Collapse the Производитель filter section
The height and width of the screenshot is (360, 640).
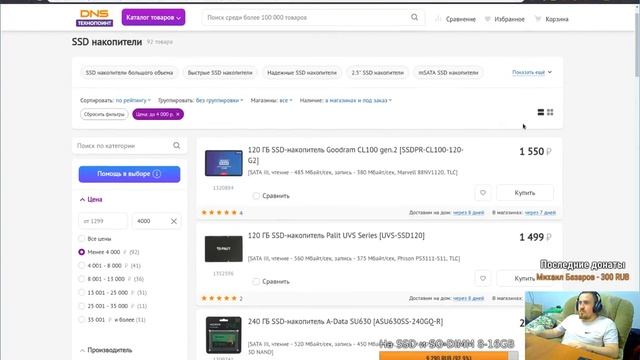click(x=106, y=350)
